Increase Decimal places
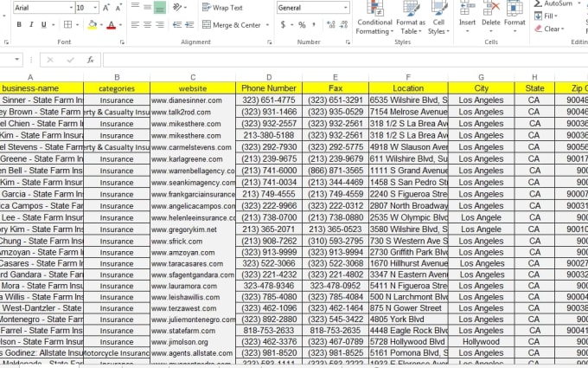 click(330, 25)
